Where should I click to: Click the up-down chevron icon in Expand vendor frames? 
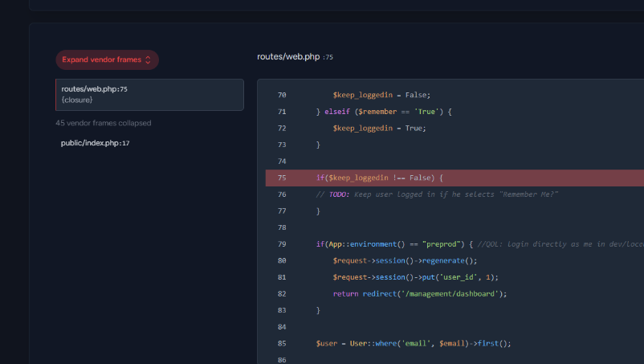[x=148, y=60]
